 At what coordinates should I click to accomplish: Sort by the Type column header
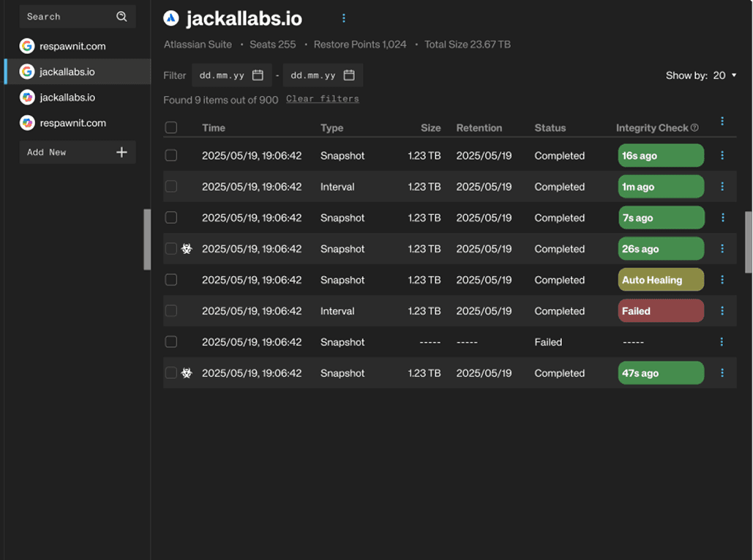point(331,128)
